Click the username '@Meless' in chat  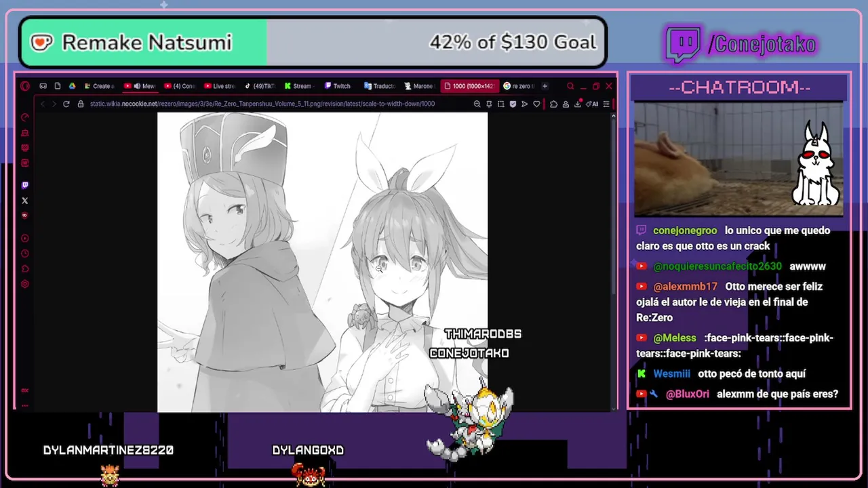point(675,338)
